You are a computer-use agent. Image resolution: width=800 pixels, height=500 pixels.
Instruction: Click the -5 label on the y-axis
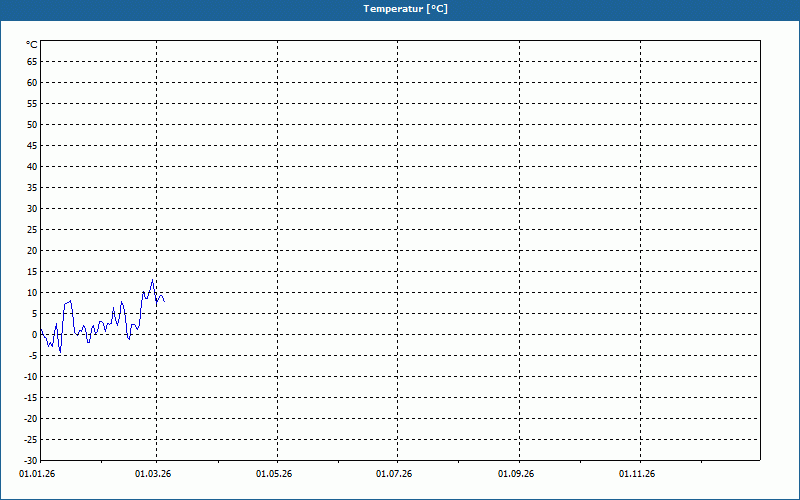click(x=31, y=355)
